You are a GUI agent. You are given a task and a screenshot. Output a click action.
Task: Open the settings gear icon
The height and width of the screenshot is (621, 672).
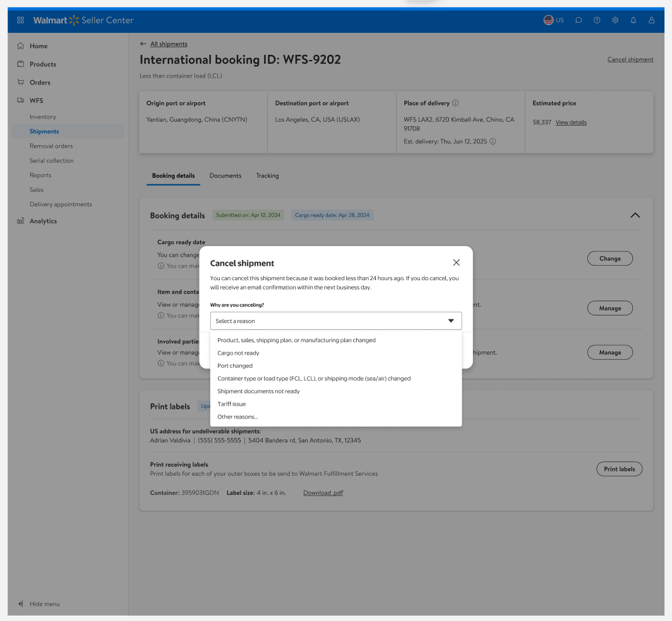[615, 20]
